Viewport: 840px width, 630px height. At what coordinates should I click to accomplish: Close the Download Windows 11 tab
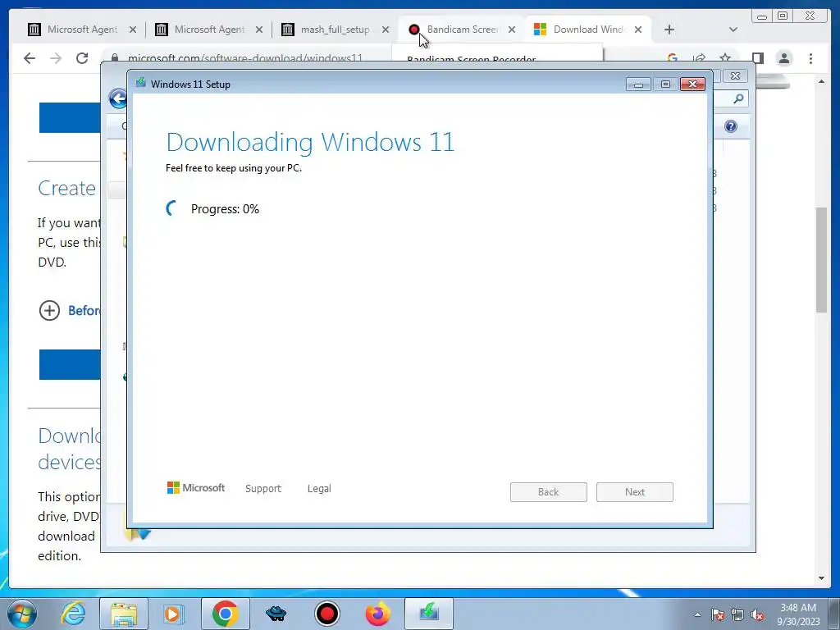point(638,30)
